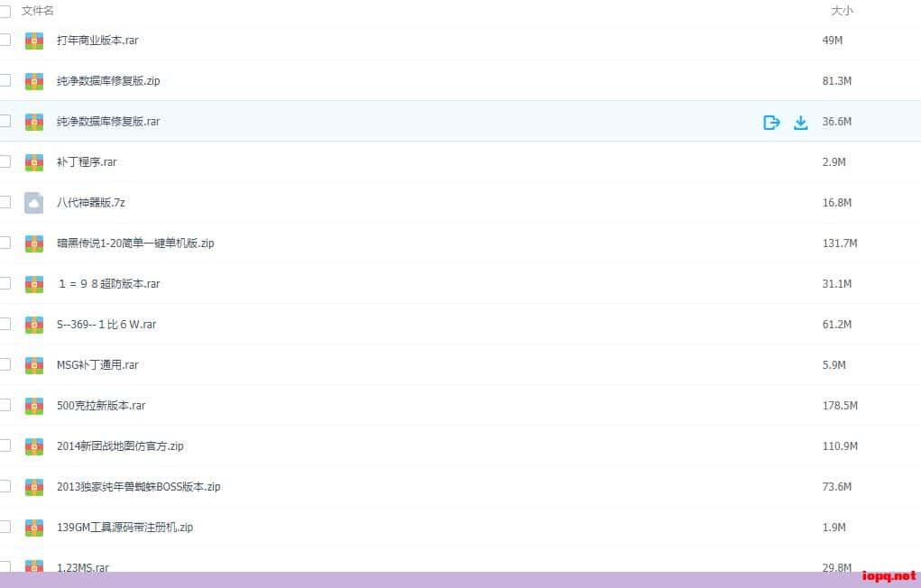
Task: Click the 八代神器版.7z file name
Action: click(x=90, y=203)
